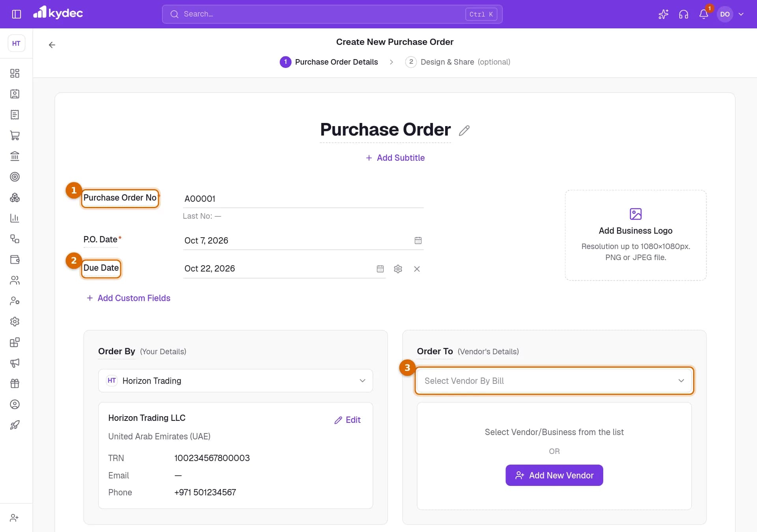
Task: Click Add Subtitle link
Action: coord(395,158)
